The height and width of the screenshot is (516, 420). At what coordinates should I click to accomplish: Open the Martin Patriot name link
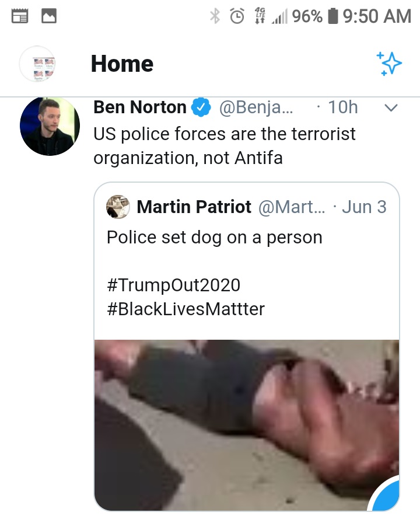pos(194,207)
